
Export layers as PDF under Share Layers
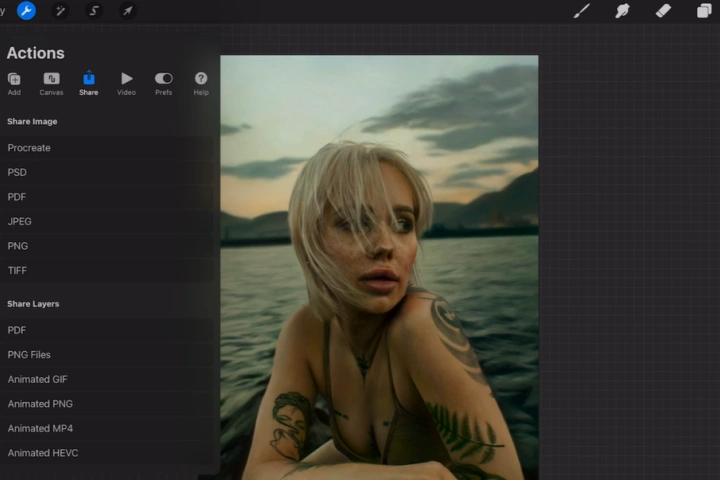click(107, 330)
